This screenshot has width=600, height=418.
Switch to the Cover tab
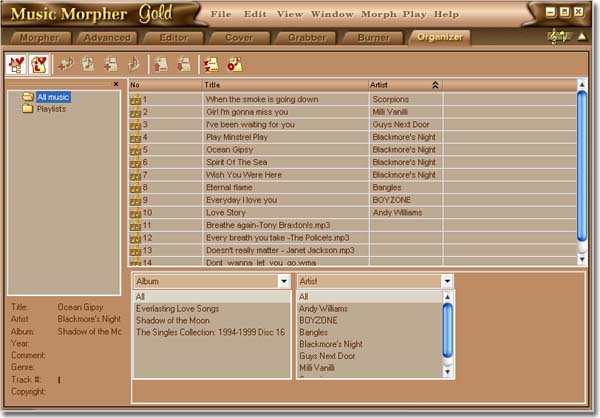point(239,38)
